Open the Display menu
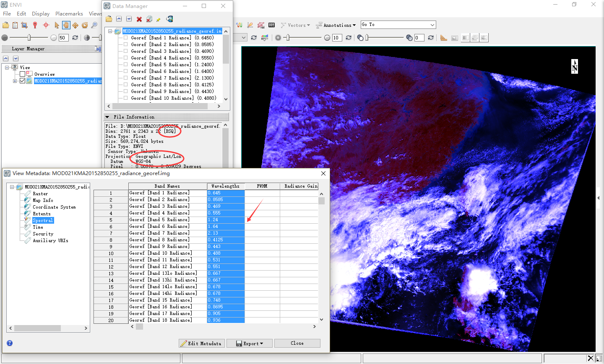Image resolution: width=604 pixels, height=364 pixels. click(41, 14)
